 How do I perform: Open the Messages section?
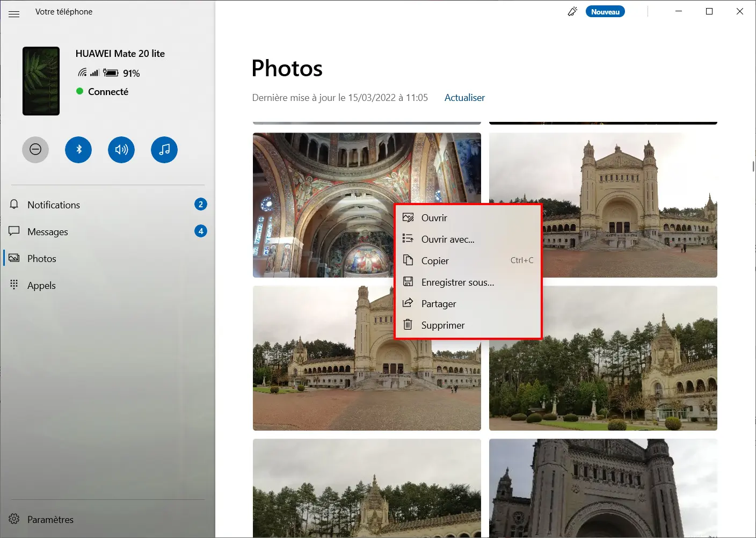(107, 231)
